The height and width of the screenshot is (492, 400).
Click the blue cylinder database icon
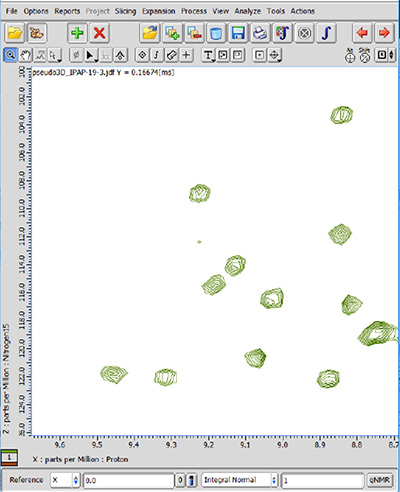point(216,33)
